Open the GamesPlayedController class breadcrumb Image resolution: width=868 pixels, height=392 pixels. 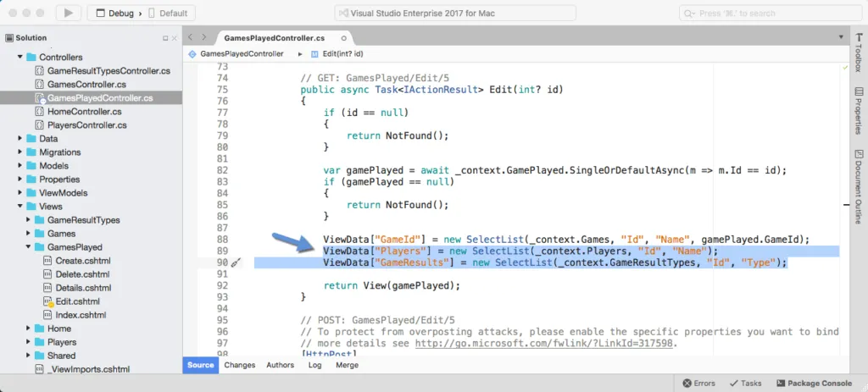pos(236,54)
